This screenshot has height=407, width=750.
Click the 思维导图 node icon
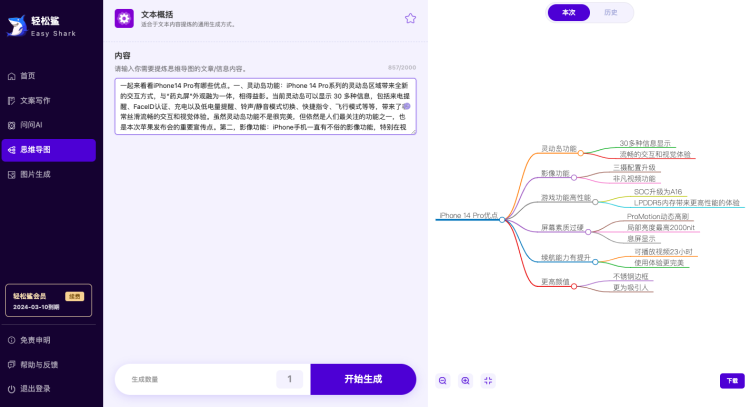(x=11, y=150)
